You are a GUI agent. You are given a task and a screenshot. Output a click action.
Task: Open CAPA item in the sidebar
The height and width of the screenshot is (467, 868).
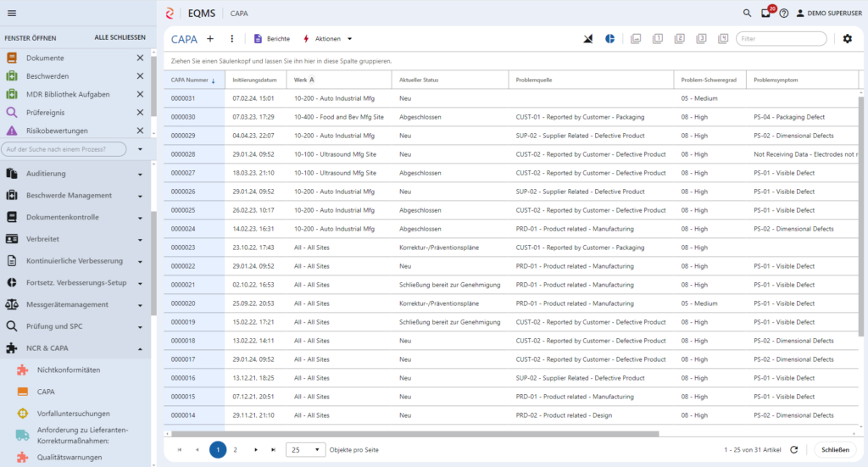coord(46,392)
